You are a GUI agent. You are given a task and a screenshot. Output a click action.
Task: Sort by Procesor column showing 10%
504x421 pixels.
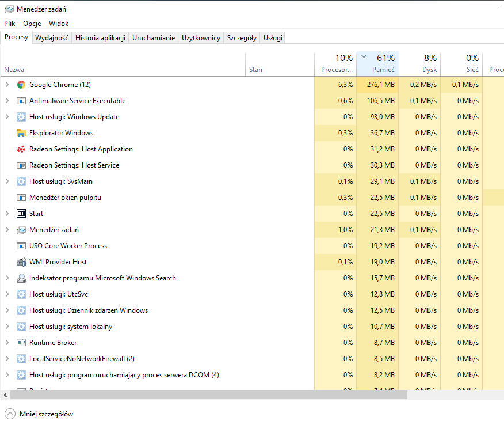tap(335, 64)
